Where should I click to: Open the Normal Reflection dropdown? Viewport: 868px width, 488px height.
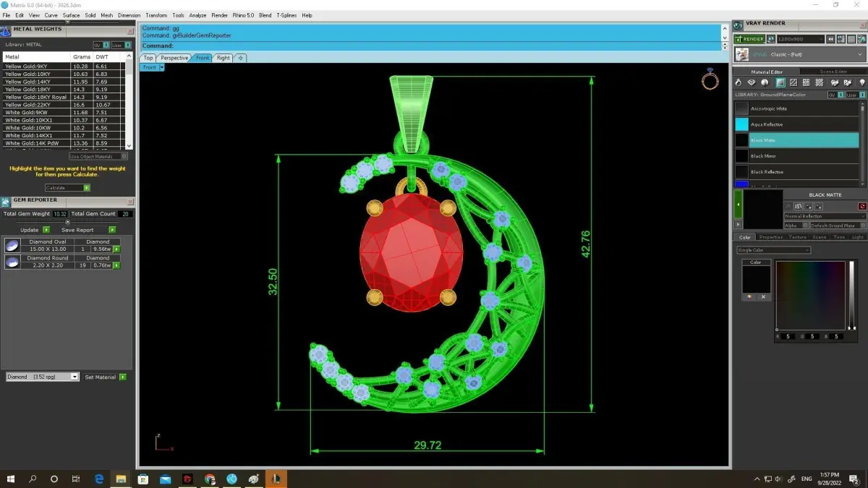[x=825, y=216]
